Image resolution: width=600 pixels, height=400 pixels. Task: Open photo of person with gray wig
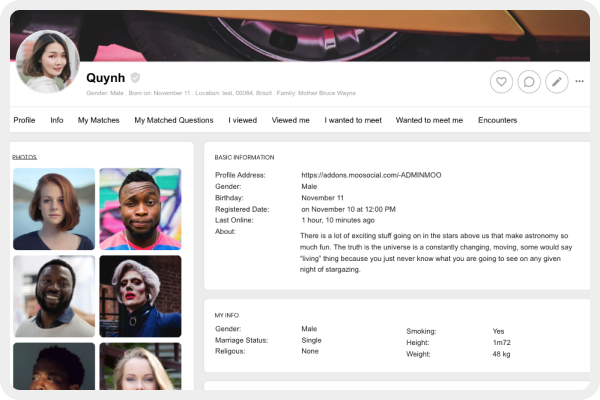coord(140,296)
